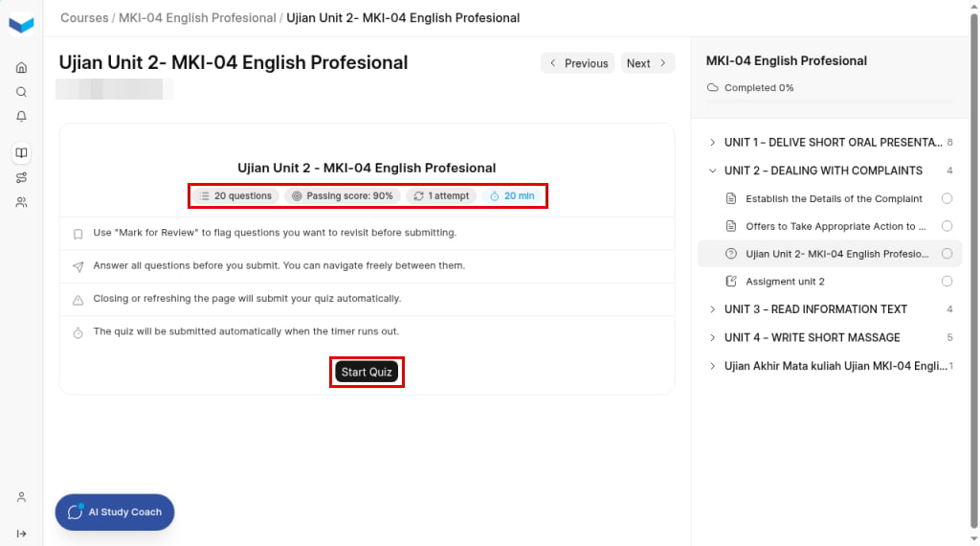Screen dimensions: 980x546
Task: Go to the Previous lesson
Action: click(x=577, y=63)
